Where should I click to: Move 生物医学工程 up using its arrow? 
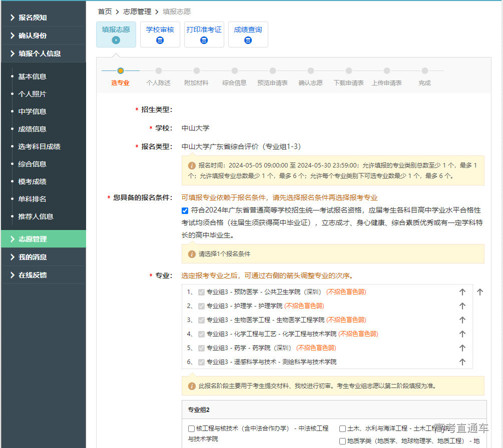462,320
